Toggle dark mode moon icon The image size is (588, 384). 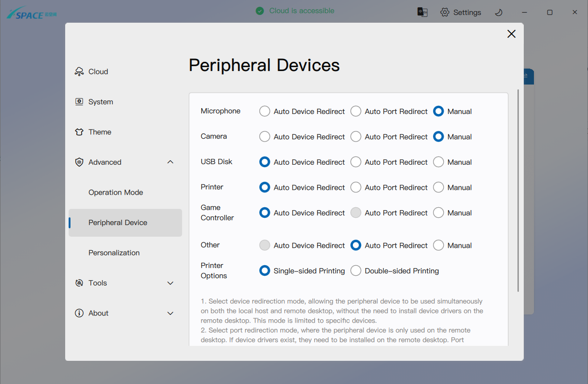pos(499,12)
